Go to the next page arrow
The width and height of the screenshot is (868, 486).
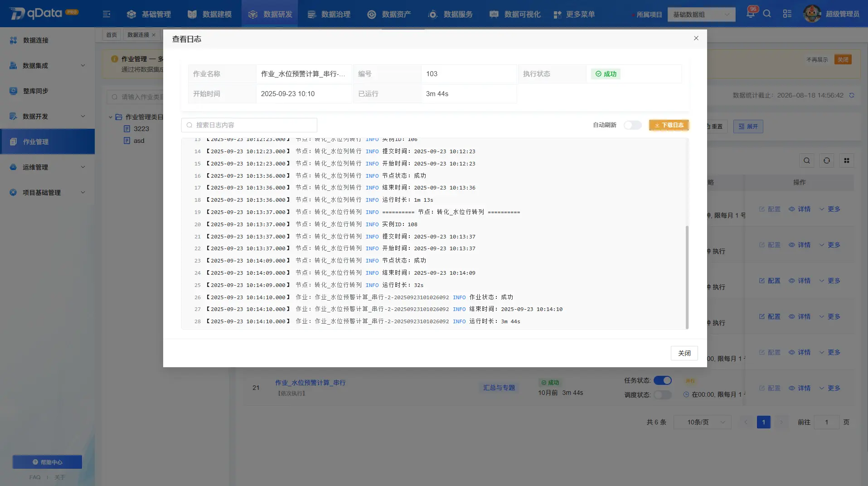tap(781, 422)
